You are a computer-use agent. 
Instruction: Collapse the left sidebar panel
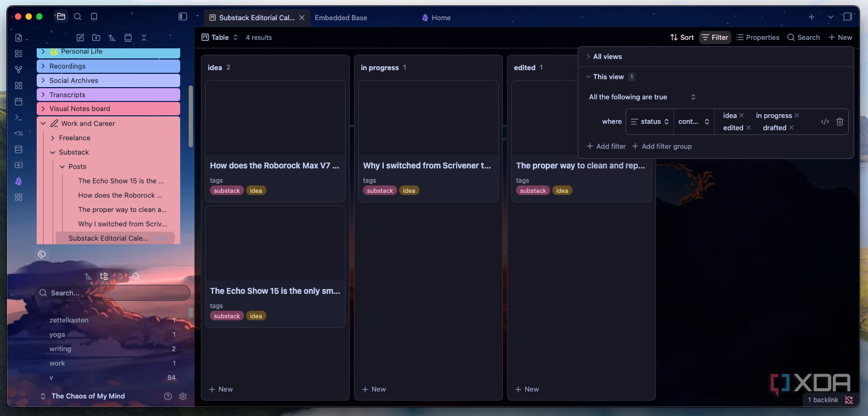(x=183, y=16)
